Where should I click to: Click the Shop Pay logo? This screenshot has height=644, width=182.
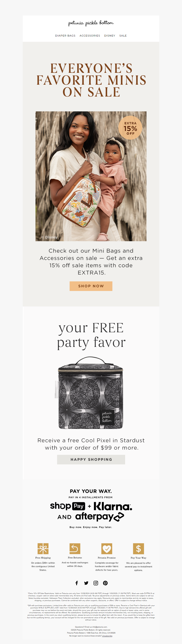click(x=68, y=506)
